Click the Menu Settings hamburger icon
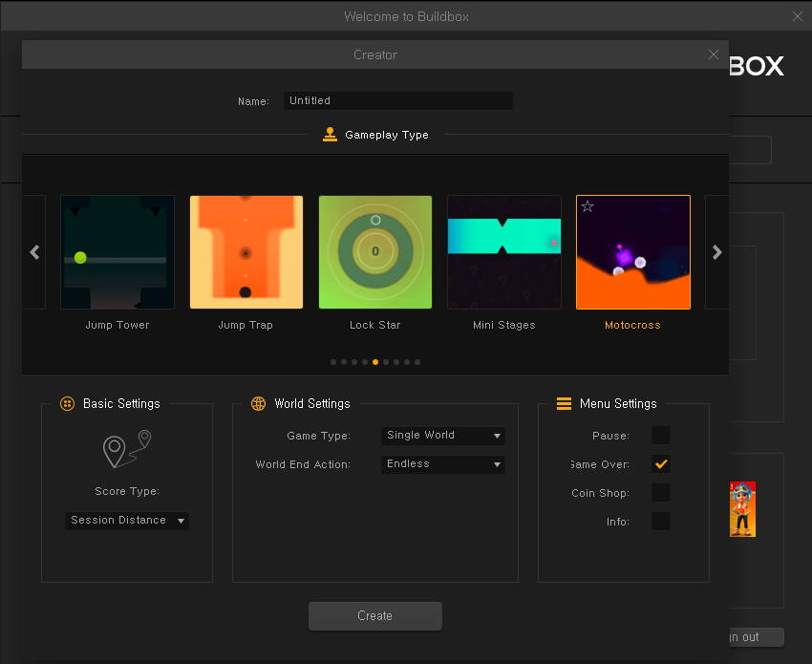The image size is (812, 664). (x=564, y=403)
